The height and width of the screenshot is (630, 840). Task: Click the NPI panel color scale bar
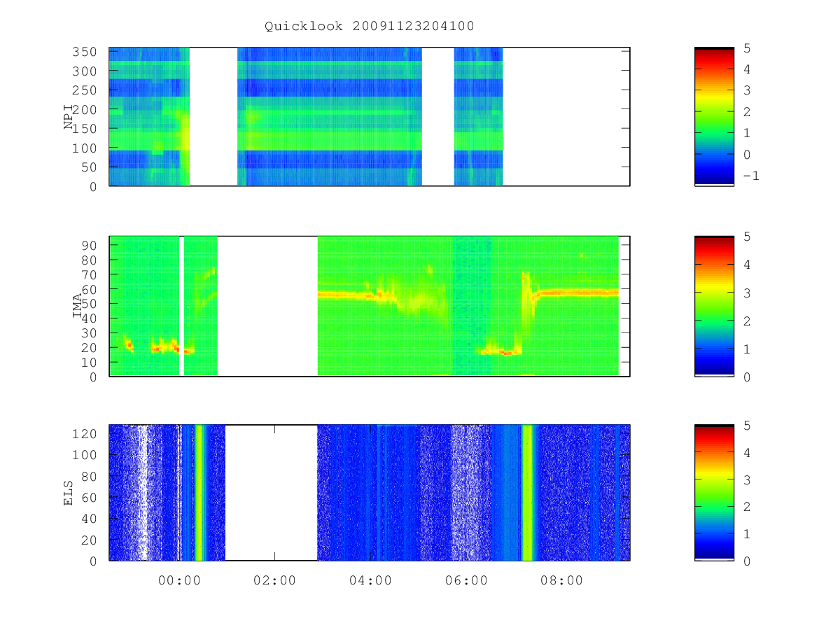pos(714,117)
